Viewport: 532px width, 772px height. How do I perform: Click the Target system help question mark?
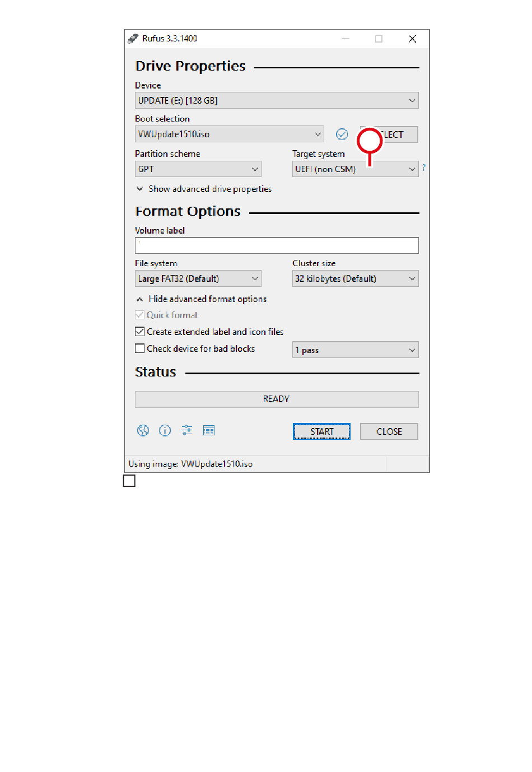click(424, 168)
